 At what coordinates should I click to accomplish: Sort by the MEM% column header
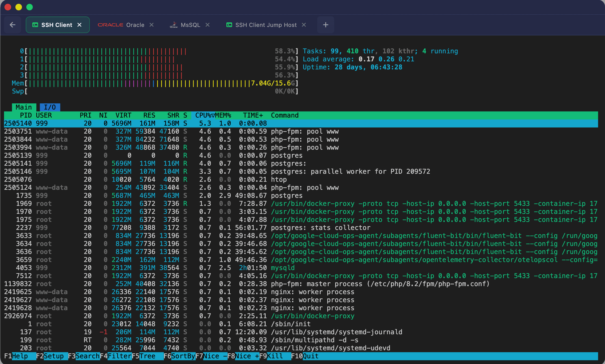(223, 115)
